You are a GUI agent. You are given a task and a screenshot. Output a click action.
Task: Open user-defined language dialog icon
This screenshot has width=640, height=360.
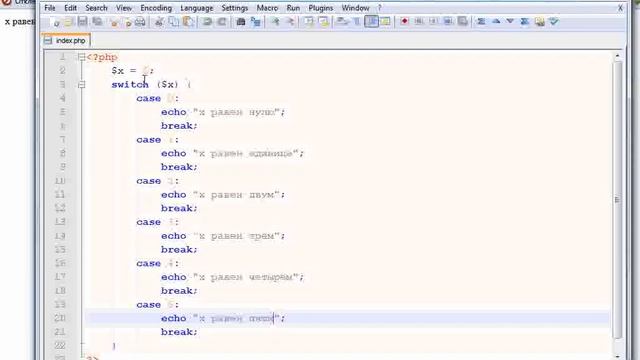[385, 22]
